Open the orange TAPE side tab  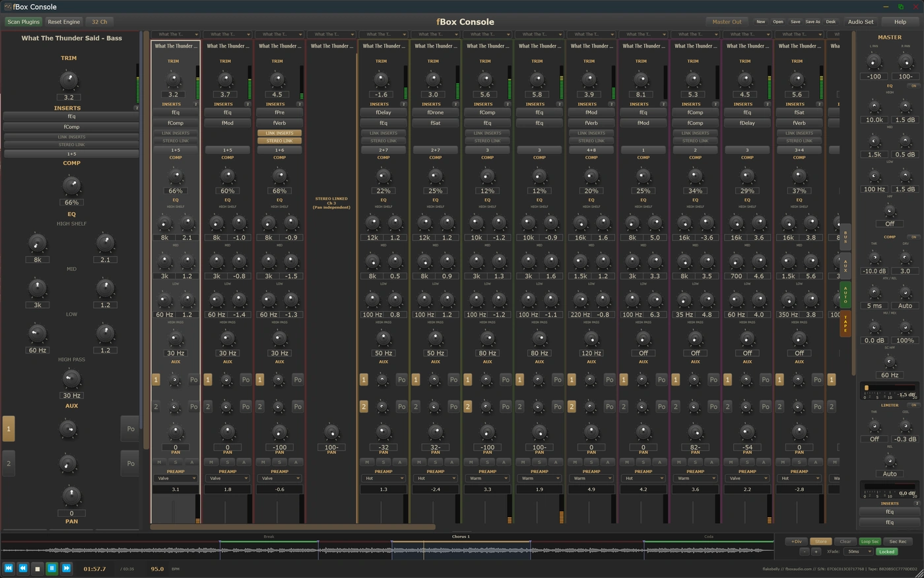[x=845, y=324]
